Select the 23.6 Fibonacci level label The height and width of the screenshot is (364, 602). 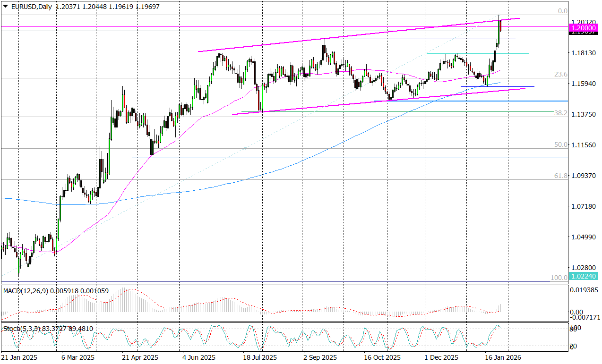click(x=560, y=74)
